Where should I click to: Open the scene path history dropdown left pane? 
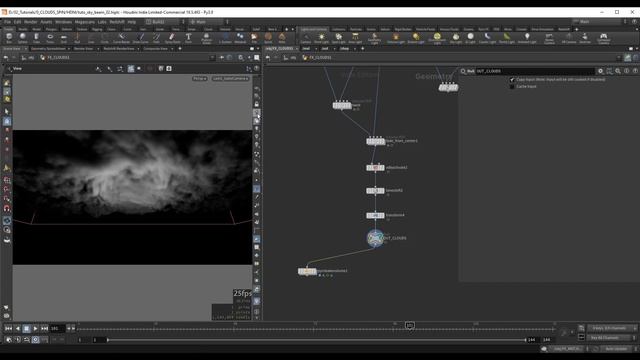point(212,58)
